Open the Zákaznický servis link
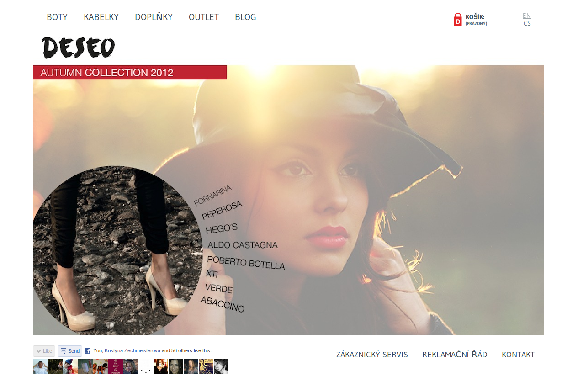The height and width of the screenshot is (392, 578). 372,355
